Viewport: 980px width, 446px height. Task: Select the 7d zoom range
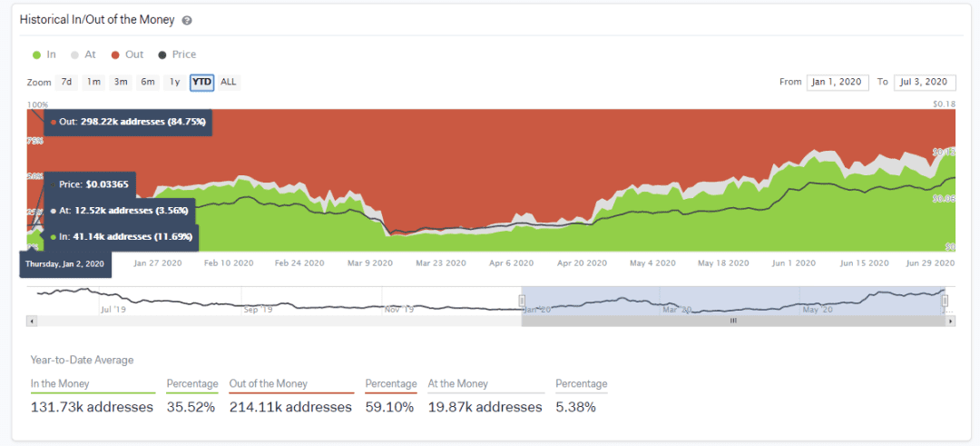66,82
